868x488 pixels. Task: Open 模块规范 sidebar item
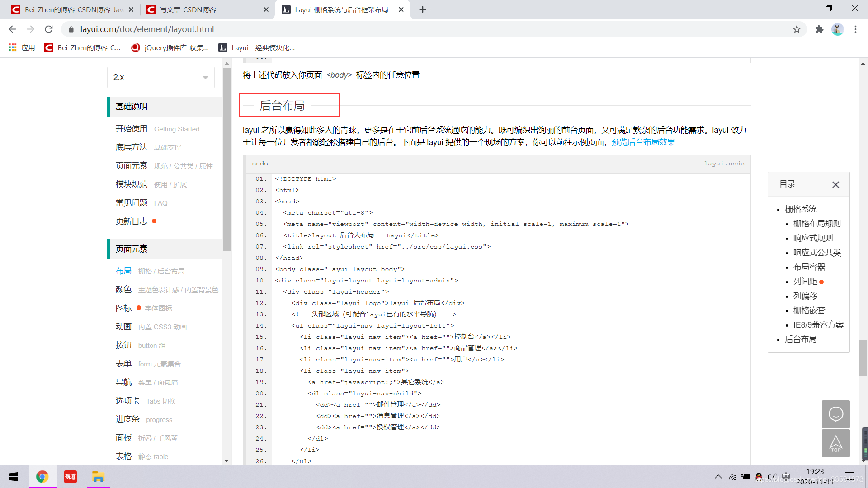point(151,184)
